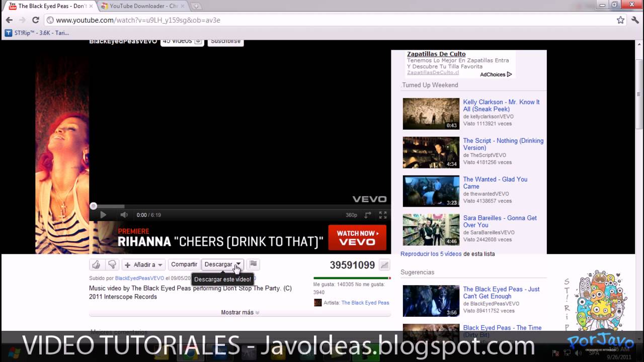Click the VEVO logo in the player
644x362 pixels.
(369, 199)
